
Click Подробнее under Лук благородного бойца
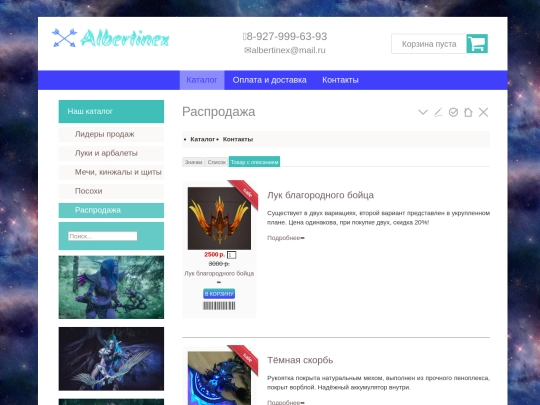285,238
